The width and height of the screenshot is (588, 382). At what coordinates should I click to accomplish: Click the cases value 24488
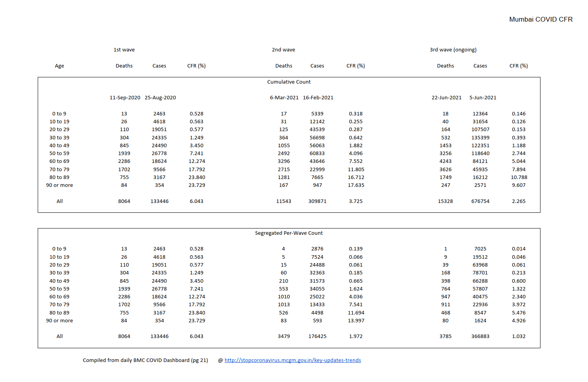(x=317, y=265)
